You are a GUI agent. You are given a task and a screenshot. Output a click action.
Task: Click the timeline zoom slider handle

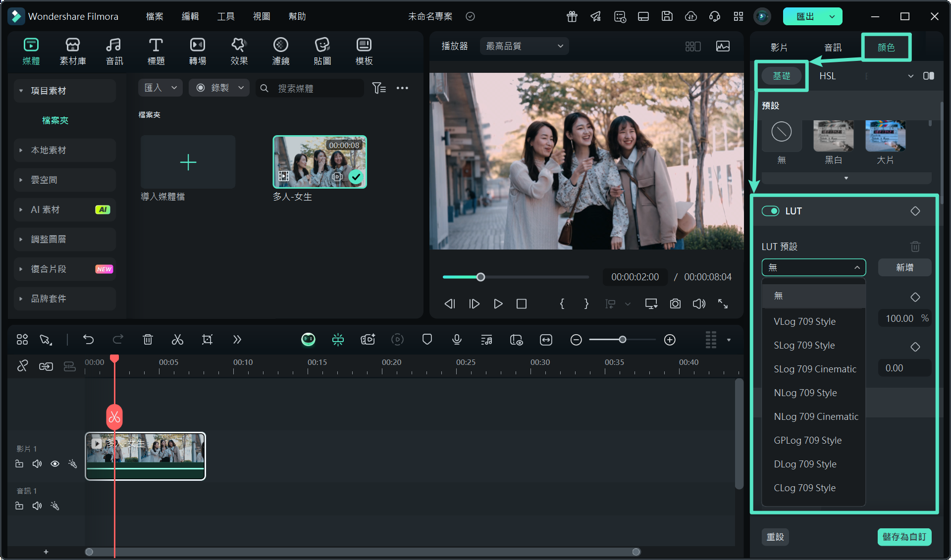tap(622, 340)
